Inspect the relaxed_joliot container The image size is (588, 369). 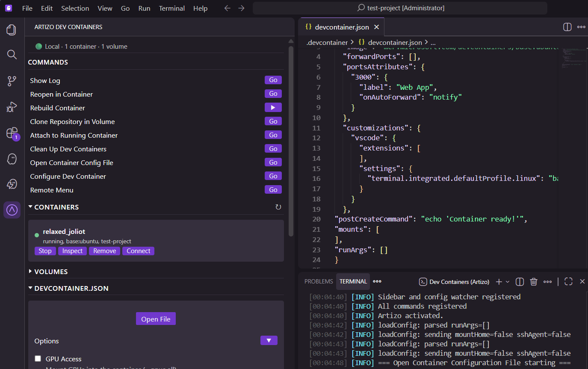pyautogui.click(x=72, y=251)
